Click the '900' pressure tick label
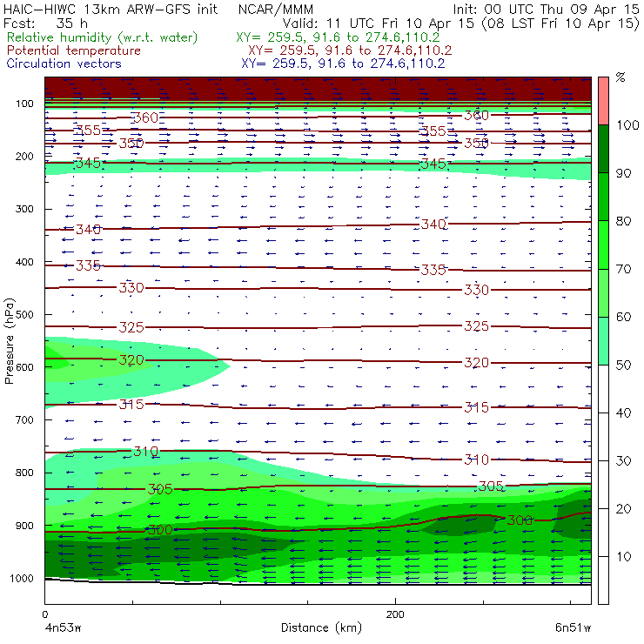The width and height of the screenshot is (644, 644). tap(24, 526)
